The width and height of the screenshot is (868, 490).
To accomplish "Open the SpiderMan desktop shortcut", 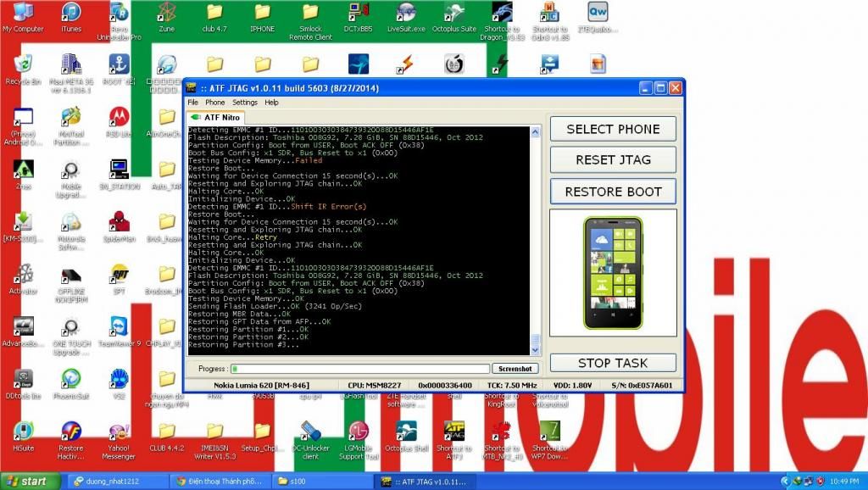I will (119, 227).
